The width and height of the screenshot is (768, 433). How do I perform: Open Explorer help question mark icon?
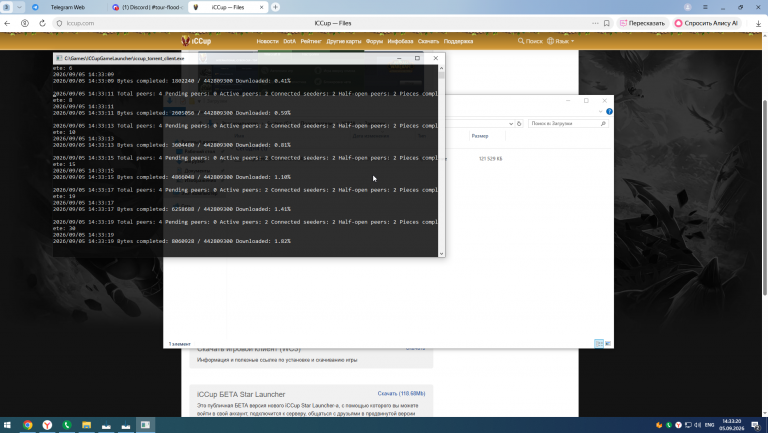tap(609, 112)
